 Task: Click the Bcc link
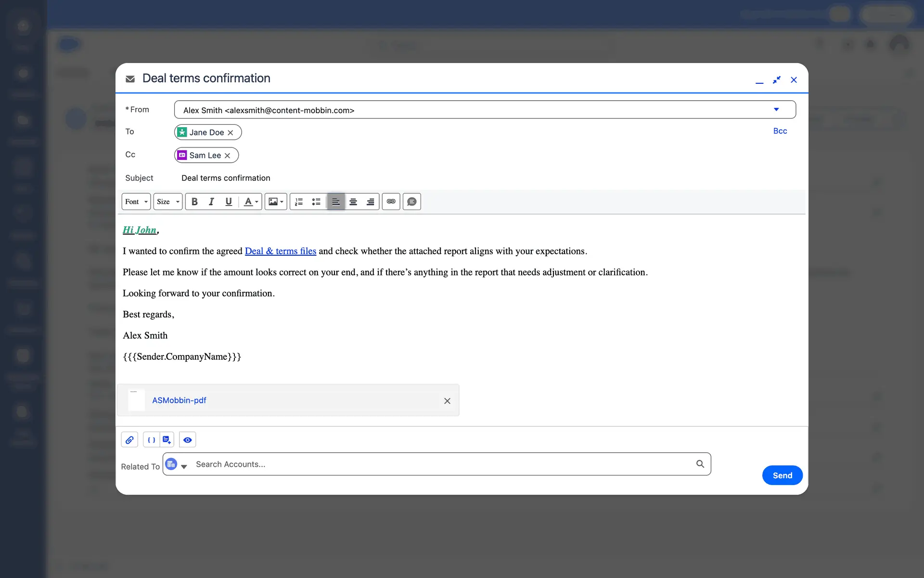[x=780, y=131]
